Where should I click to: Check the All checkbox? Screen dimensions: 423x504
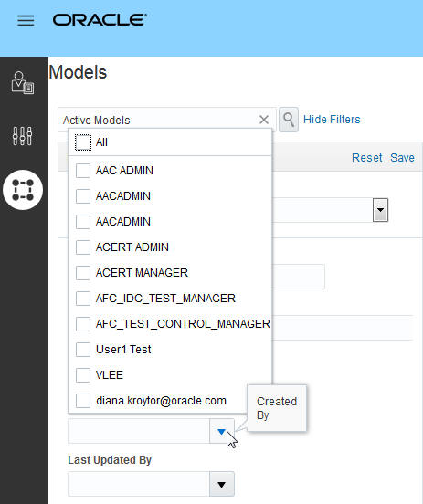point(83,142)
